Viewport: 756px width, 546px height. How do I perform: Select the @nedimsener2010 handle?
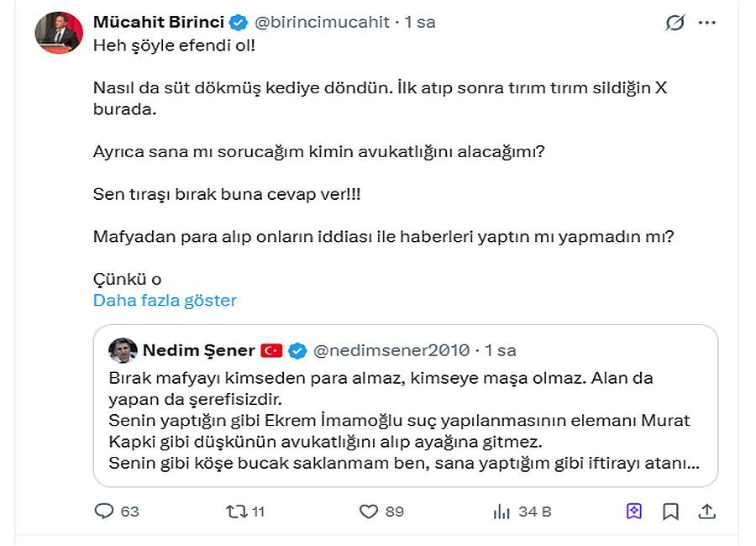(393, 350)
